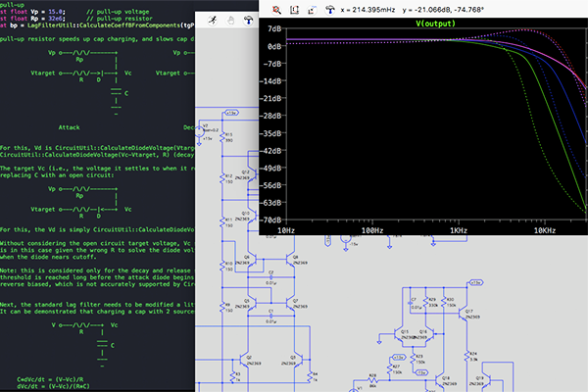Image resolution: width=588 pixels, height=392 pixels.
Task: Select voltage source V2 in schematic
Action: tap(199, 131)
